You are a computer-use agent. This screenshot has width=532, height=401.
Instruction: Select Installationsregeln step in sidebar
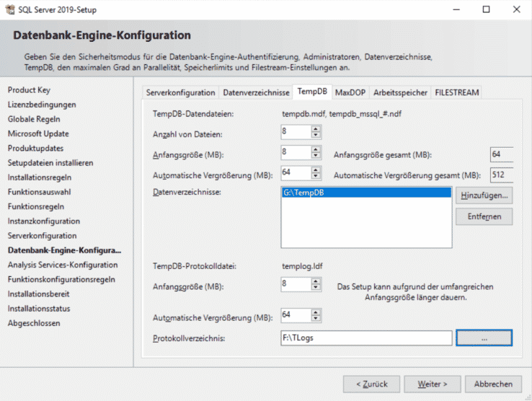pyautogui.click(x=40, y=177)
